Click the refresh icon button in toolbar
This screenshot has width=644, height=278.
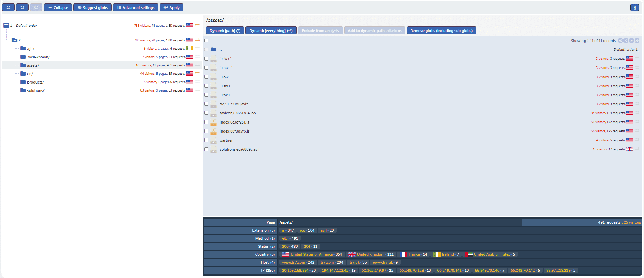[8, 7]
